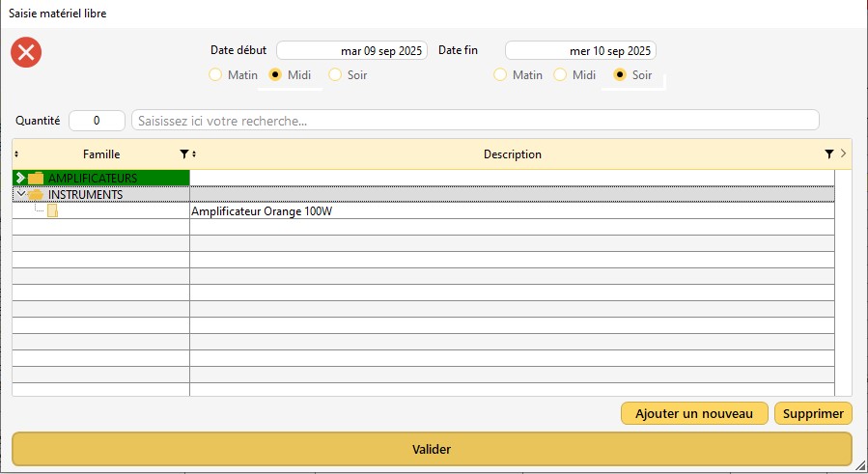868x474 pixels.
Task: Open the Famille column filter
Action: pyautogui.click(x=184, y=154)
